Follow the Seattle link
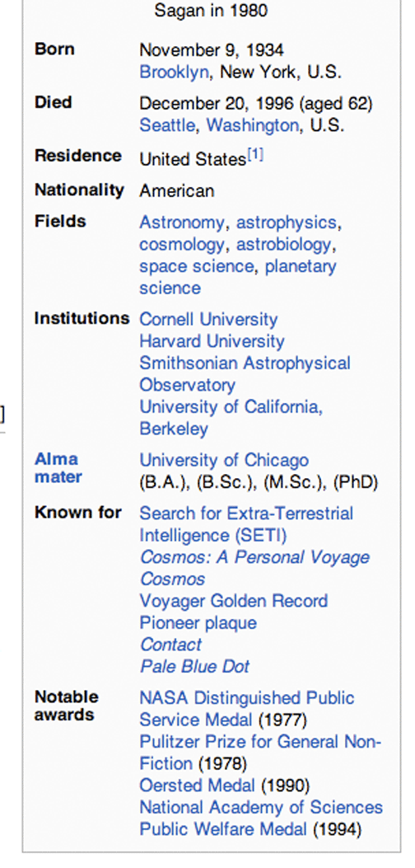Image resolution: width=415 pixels, height=868 pixels. pos(167,125)
